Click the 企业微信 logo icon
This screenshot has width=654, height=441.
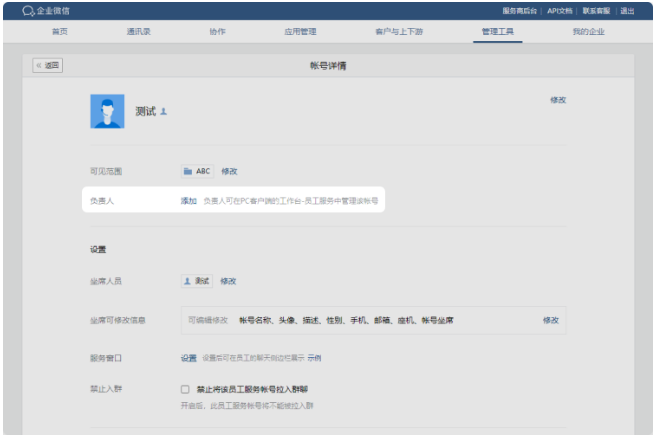coord(28,11)
